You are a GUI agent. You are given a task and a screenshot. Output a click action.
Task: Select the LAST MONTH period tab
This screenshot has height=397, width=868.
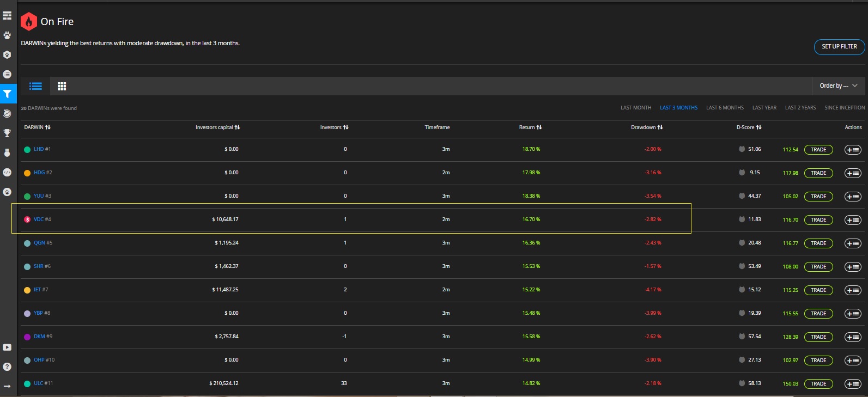(636, 108)
